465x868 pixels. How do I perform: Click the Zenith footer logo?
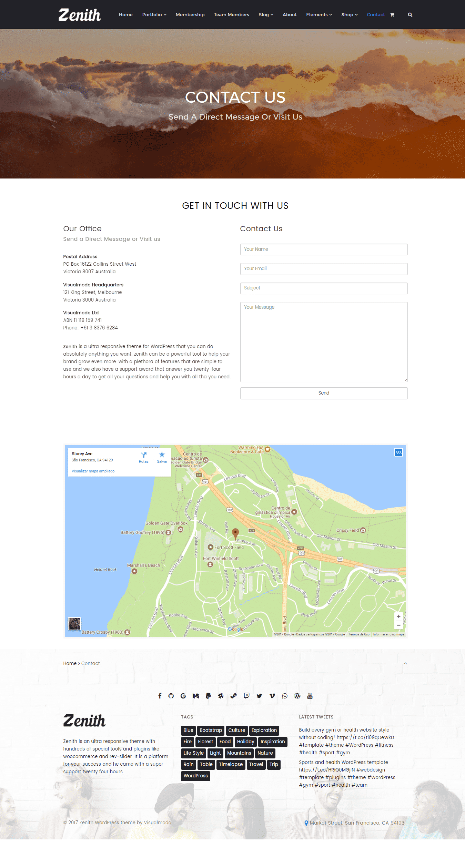(84, 721)
